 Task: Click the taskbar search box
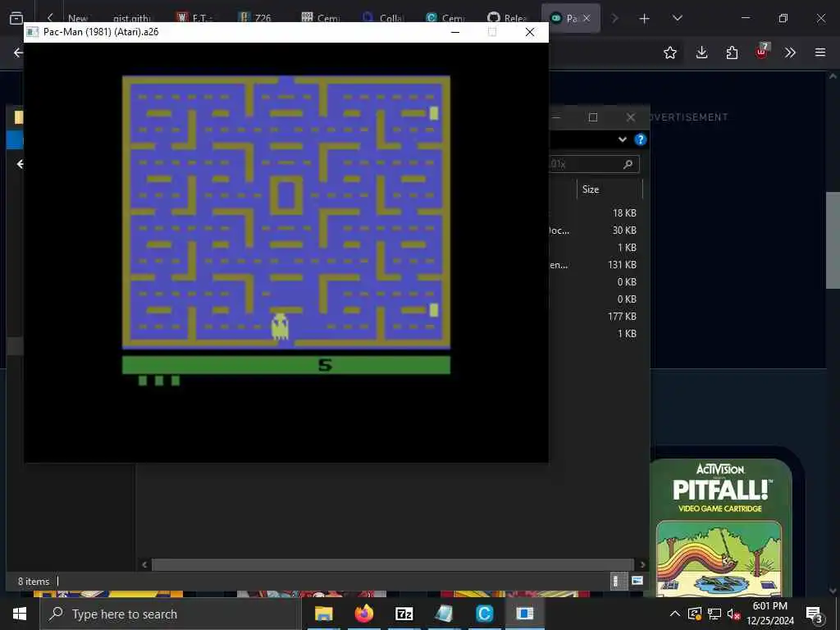tap(171, 614)
